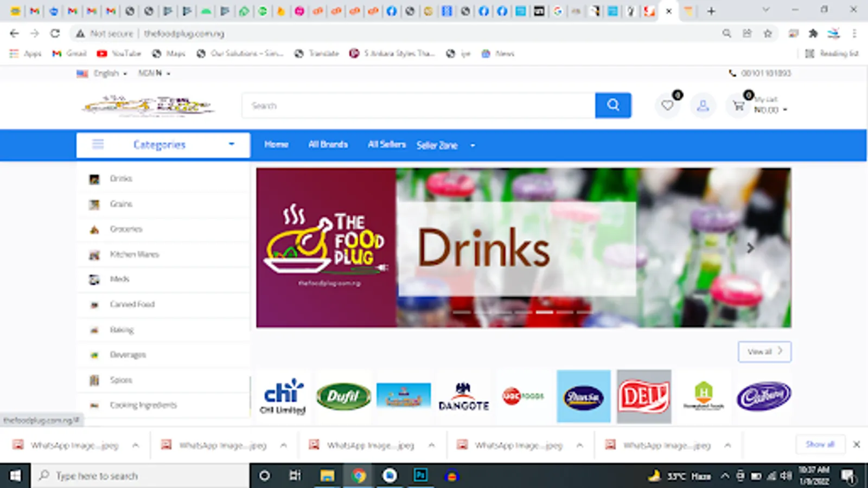The width and height of the screenshot is (868, 488).
Task: Switch to Chrome on the taskbar
Action: [358, 476]
